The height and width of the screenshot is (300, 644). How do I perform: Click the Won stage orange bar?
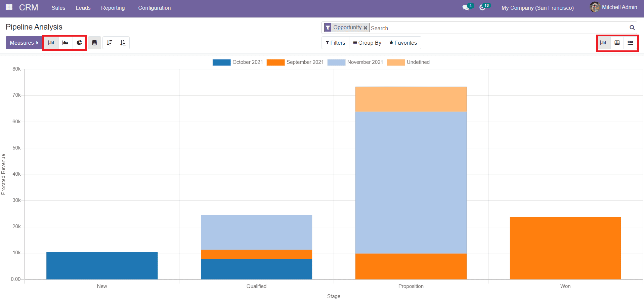click(565, 248)
